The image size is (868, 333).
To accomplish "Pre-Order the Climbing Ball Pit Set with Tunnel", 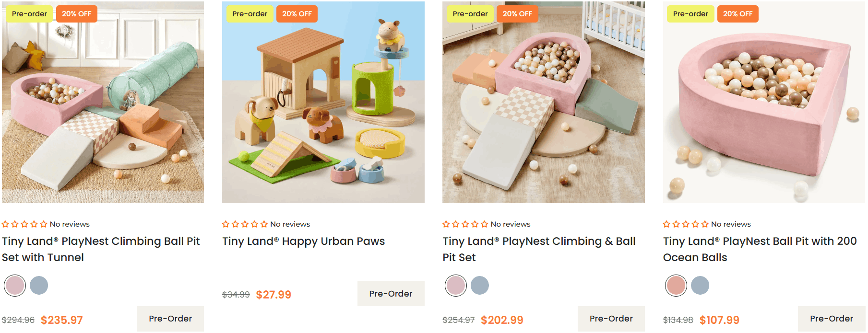I will tap(170, 319).
